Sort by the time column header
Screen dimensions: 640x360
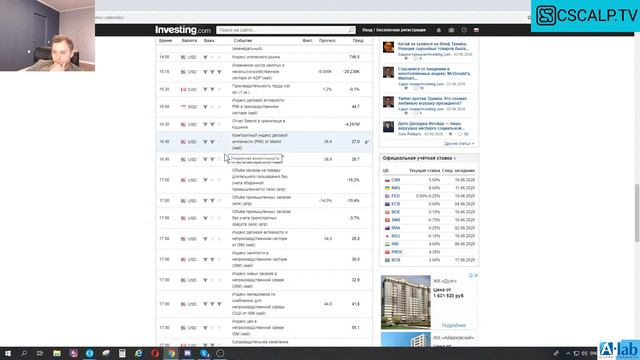[165, 41]
